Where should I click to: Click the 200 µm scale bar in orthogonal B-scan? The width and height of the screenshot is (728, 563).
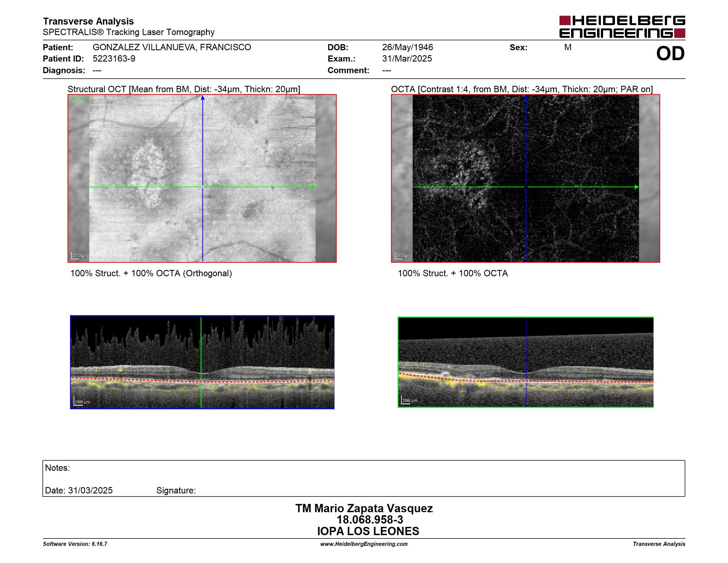pyautogui.click(x=82, y=402)
